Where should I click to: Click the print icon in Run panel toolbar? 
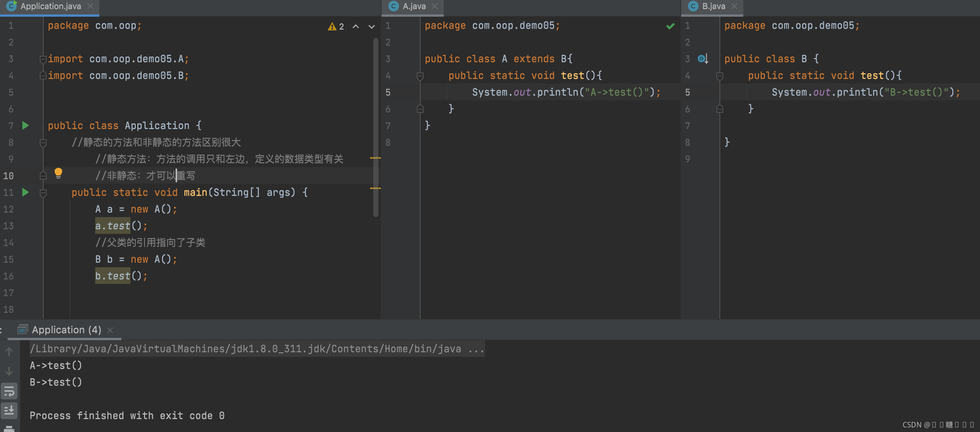[x=9, y=429]
